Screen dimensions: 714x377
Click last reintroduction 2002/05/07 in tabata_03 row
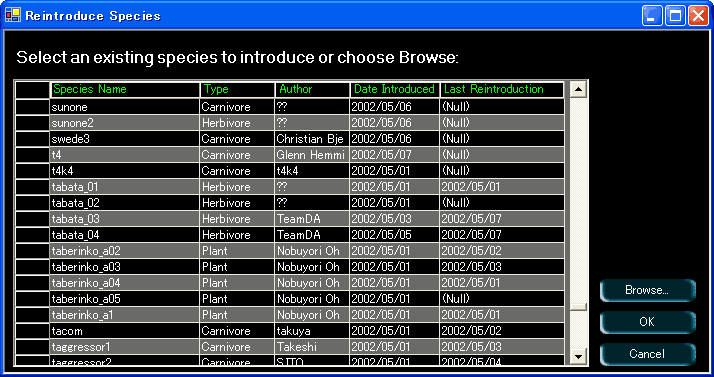pos(502,219)
